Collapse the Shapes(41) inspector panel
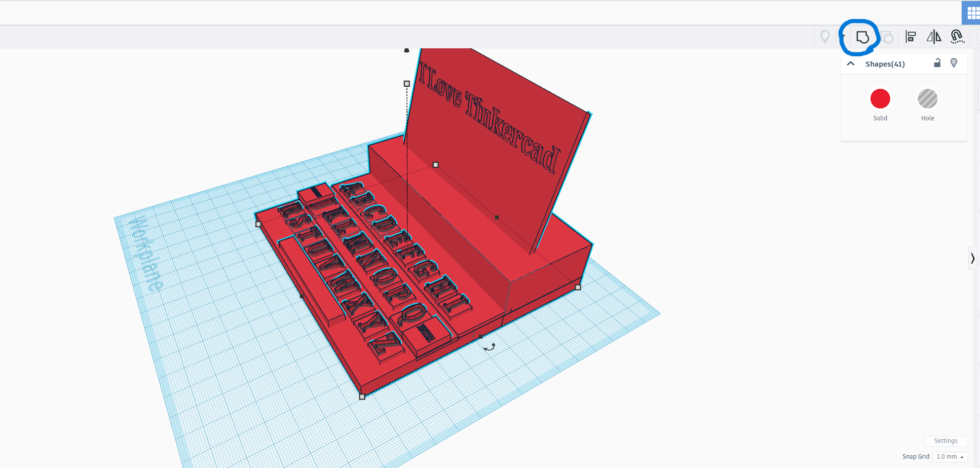 (x=851, y=64)
